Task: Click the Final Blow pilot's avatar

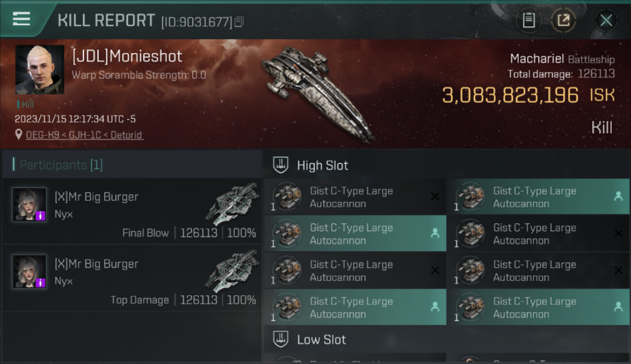Action: click(x=30, y=204)
